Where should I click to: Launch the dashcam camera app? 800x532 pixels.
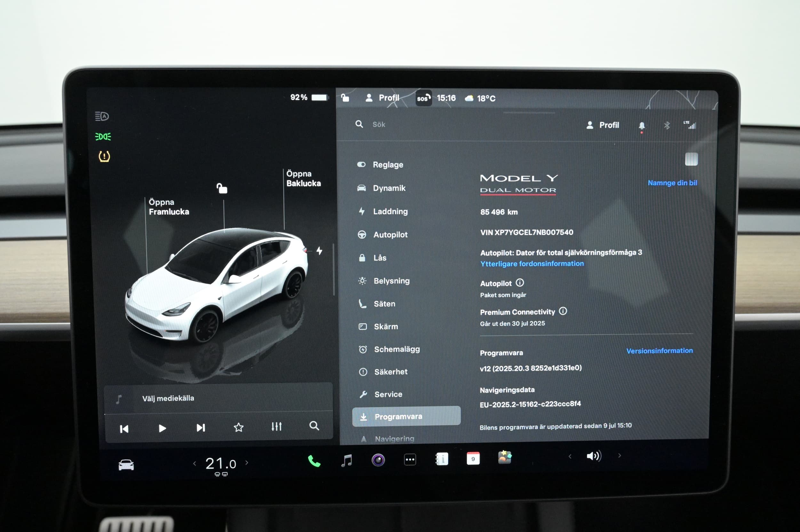pyautogui.click(x=378, y=460)
